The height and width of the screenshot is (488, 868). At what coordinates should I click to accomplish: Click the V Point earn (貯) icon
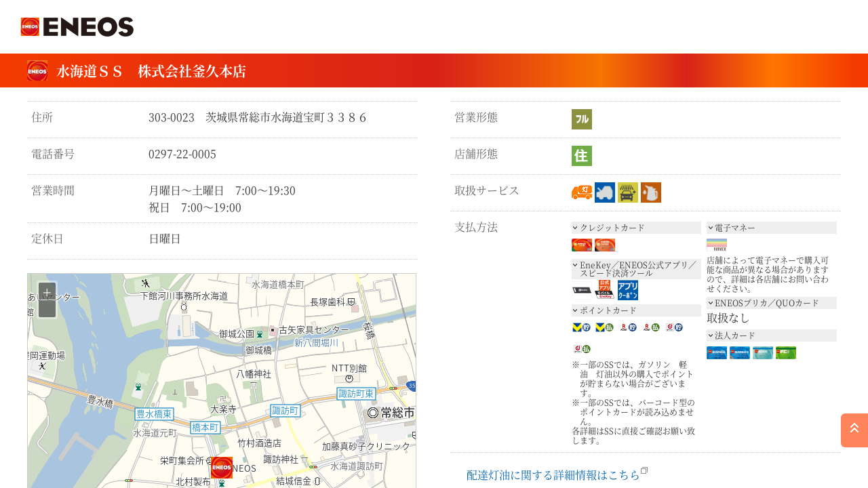tap(582, 327)
